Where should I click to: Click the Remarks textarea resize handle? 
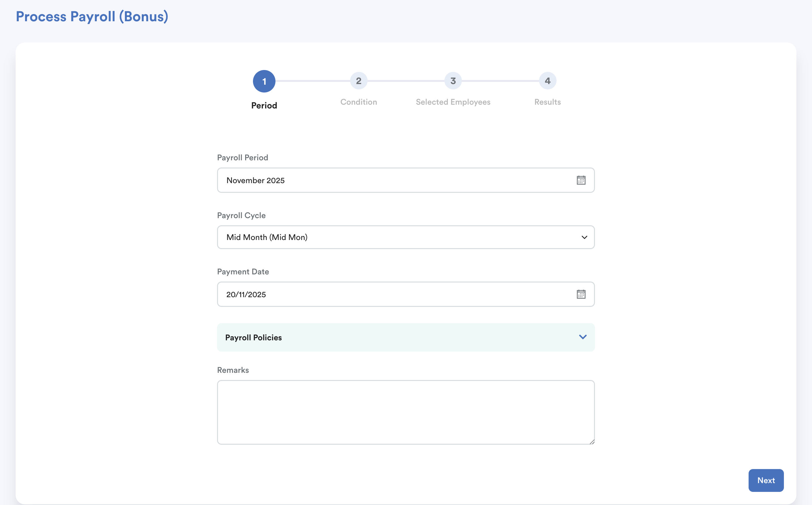pos(592,442)
